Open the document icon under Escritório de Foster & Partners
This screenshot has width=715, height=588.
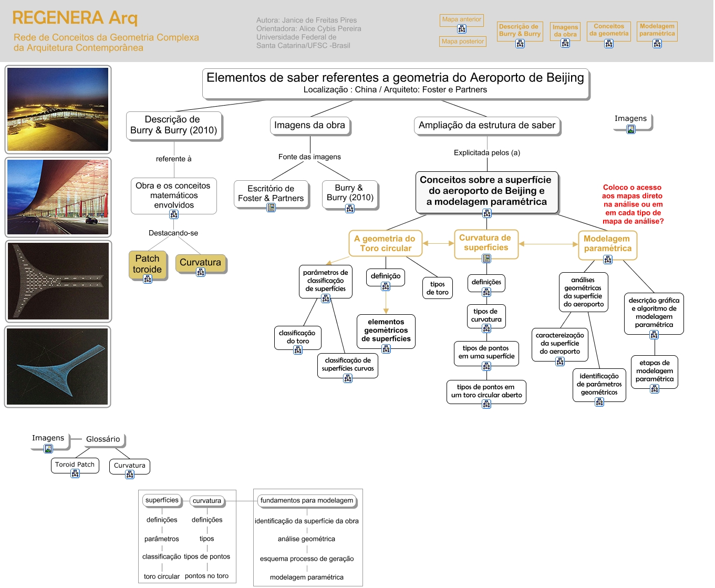pos(271,208)
